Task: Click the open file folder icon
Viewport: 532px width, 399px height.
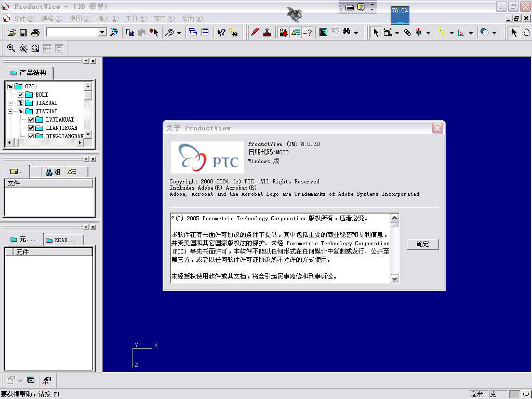Action: click(x=12, y=33)
